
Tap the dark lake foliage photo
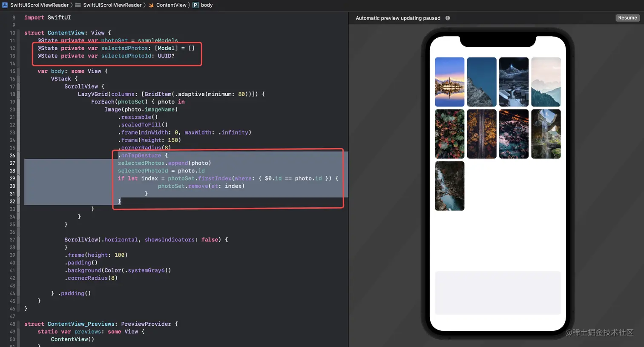[x=514, y=134]
